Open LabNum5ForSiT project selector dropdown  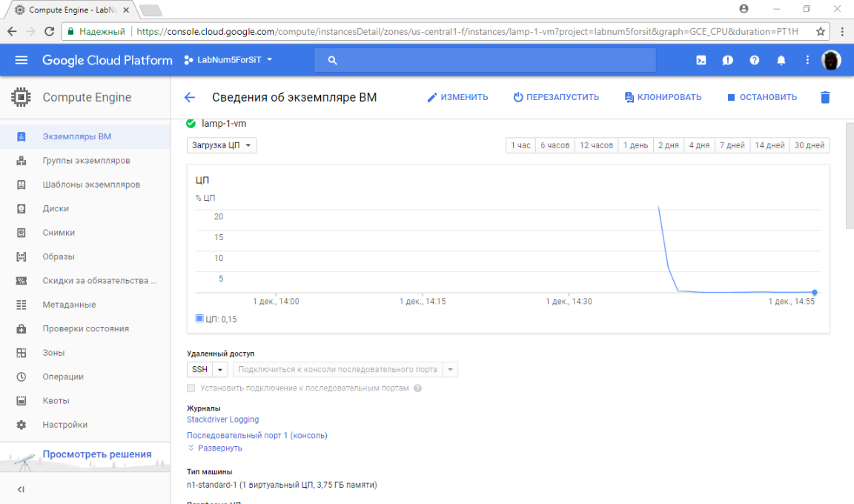(x=228, y=60)
